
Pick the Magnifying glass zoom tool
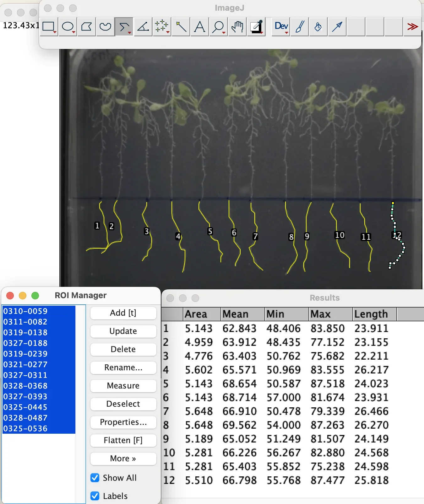coord(219,27)
